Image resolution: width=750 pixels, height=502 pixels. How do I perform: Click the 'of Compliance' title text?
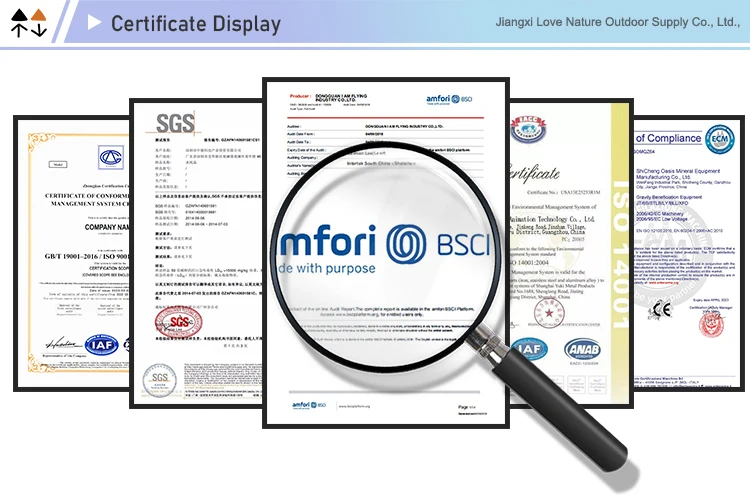click(668, 138)
